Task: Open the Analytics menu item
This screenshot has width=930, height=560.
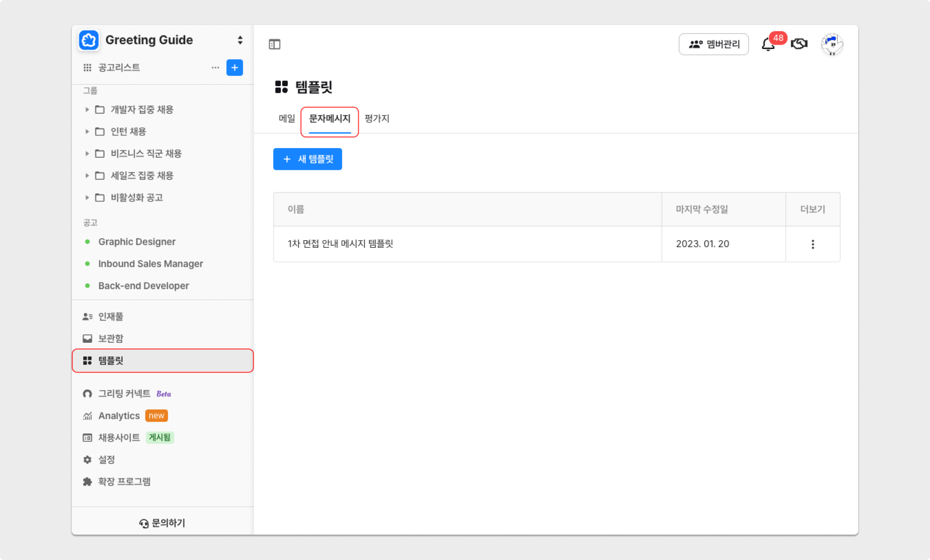Action: 119,416
